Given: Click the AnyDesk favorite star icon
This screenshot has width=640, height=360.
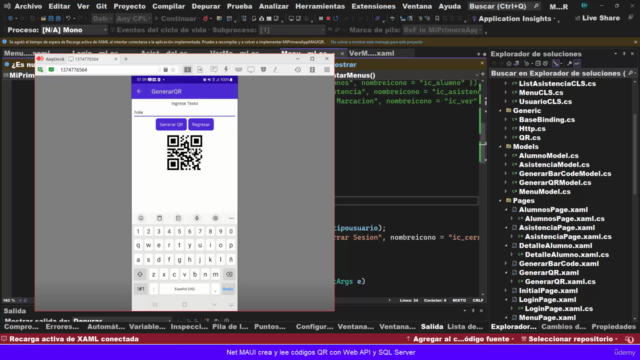Looking at the screenshot, I should [173, 70].
